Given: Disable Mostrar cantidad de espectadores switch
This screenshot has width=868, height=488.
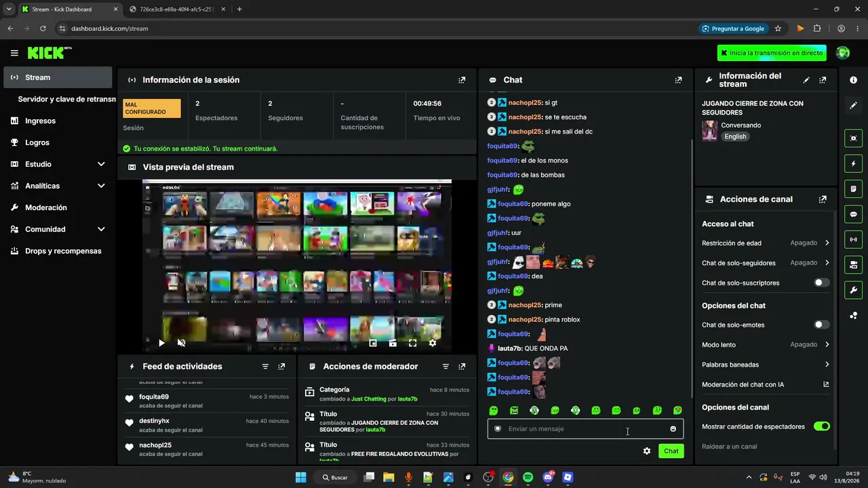Looking at the screenshot, I should [x=821, y=426].
